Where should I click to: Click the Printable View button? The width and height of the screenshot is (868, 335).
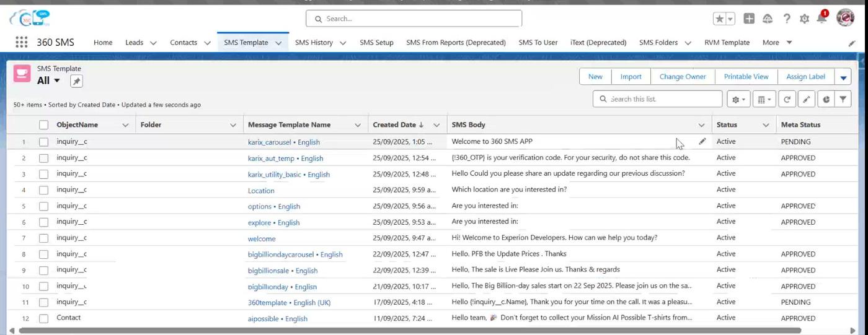pyautogui.click(x=746, y=77)
